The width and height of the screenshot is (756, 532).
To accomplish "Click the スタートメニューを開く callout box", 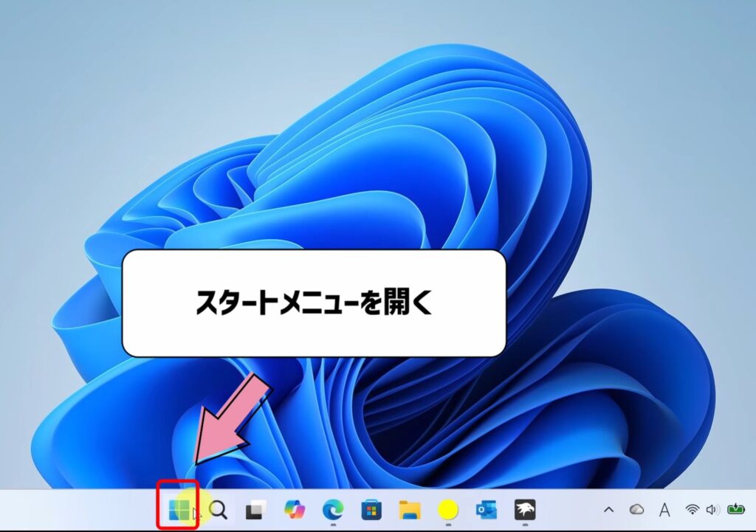I will click(x=317, y=303).
